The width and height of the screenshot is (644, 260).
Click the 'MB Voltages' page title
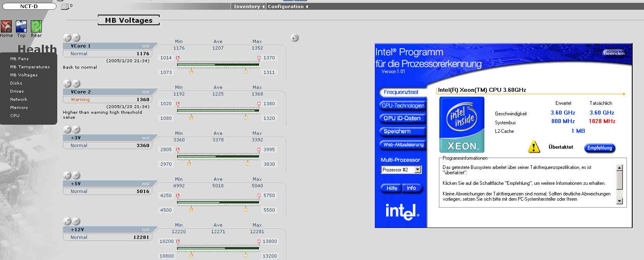tap(129, 20)
